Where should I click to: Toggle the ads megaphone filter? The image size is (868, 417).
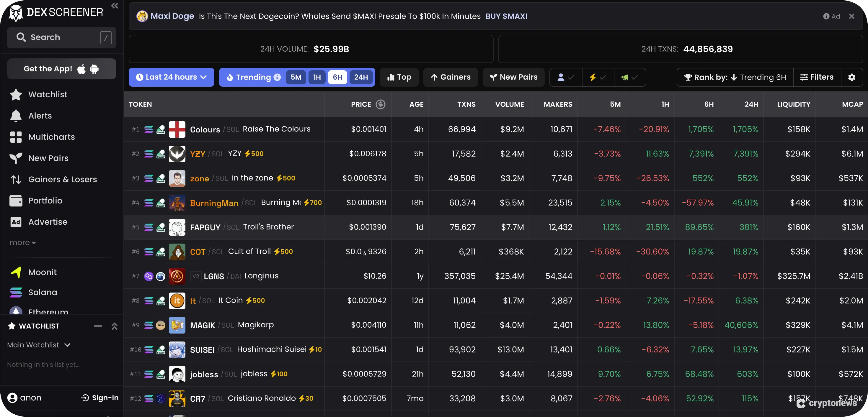630,77
